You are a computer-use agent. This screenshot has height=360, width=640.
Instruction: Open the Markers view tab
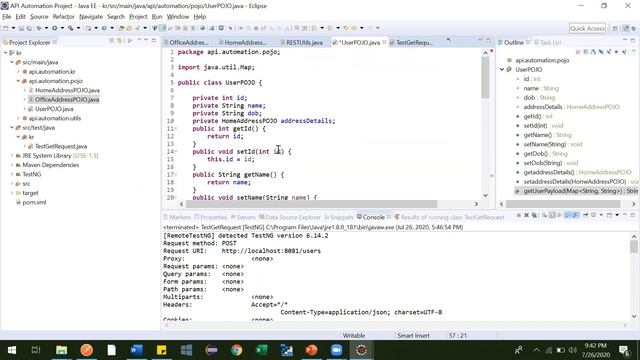177,217
